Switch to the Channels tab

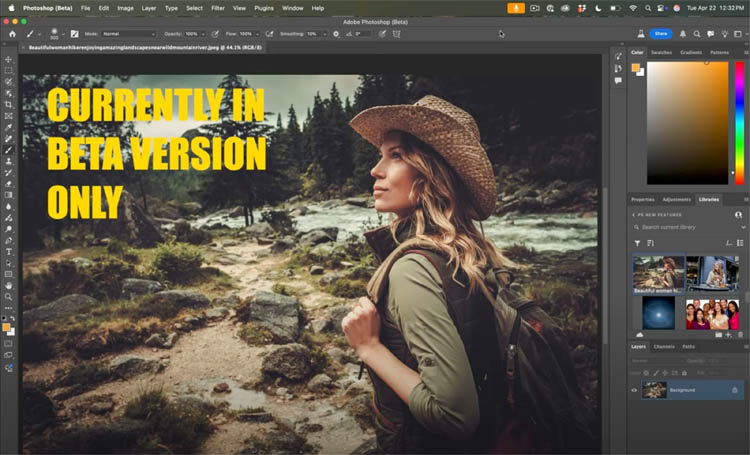(x=663, y=347)
